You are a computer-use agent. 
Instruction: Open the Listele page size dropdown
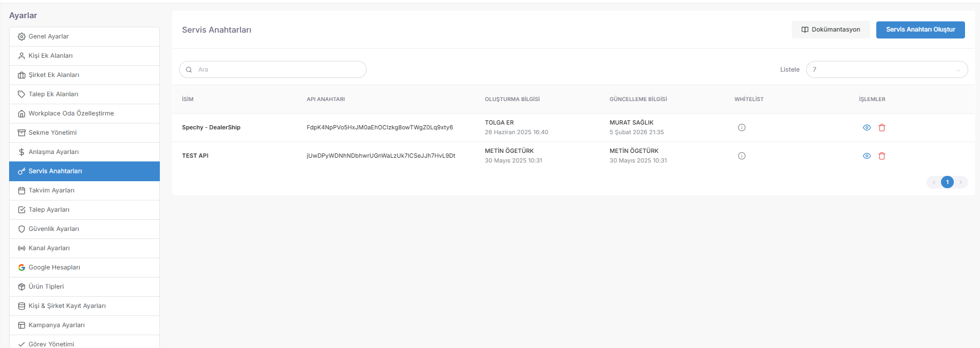click(887, 69)
